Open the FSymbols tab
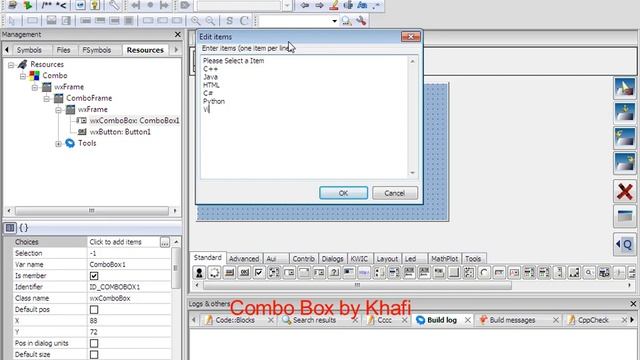The image size is (640, 360). (97, 50)
